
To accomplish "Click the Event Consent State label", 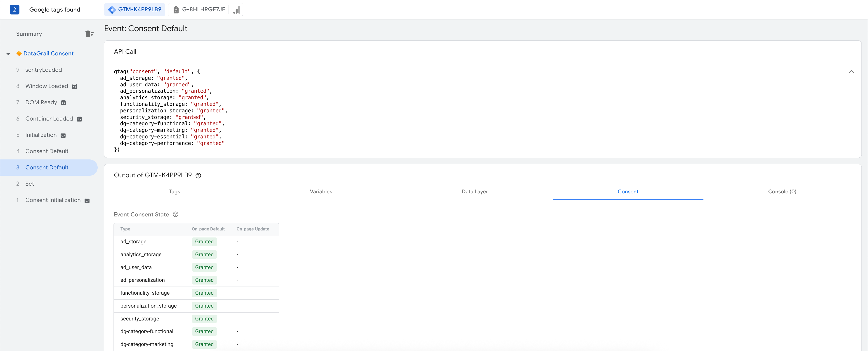I will click(141, 214).
